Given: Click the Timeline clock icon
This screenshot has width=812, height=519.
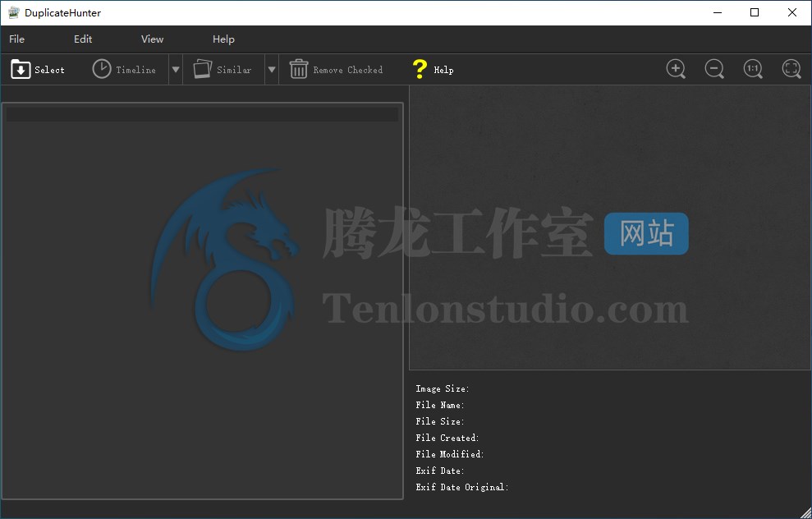Looking at the screenshot, I should click(x=100, y=69).
